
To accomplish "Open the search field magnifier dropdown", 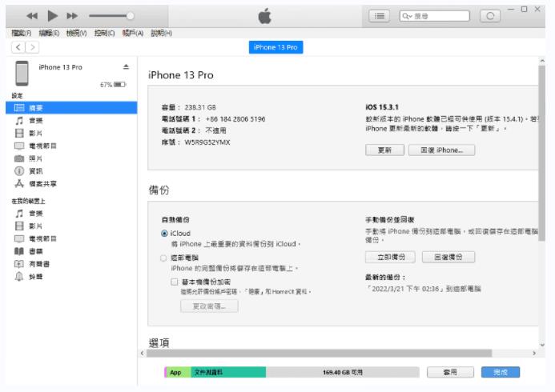I will tap(408, 16).
